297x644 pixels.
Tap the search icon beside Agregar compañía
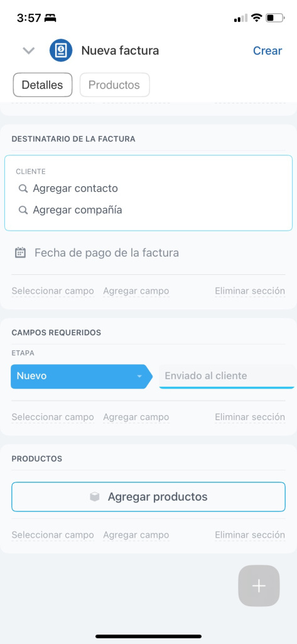(23, 210)
